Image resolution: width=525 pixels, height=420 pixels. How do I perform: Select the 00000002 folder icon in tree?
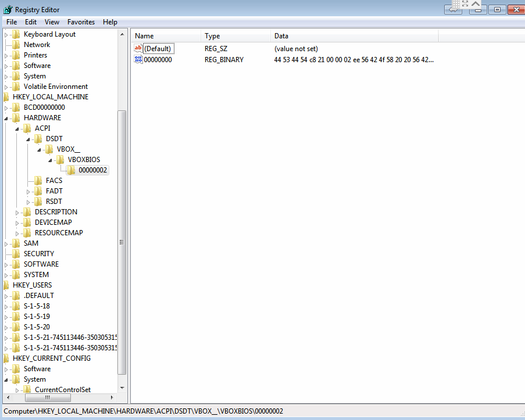click(x=71, y=170)
